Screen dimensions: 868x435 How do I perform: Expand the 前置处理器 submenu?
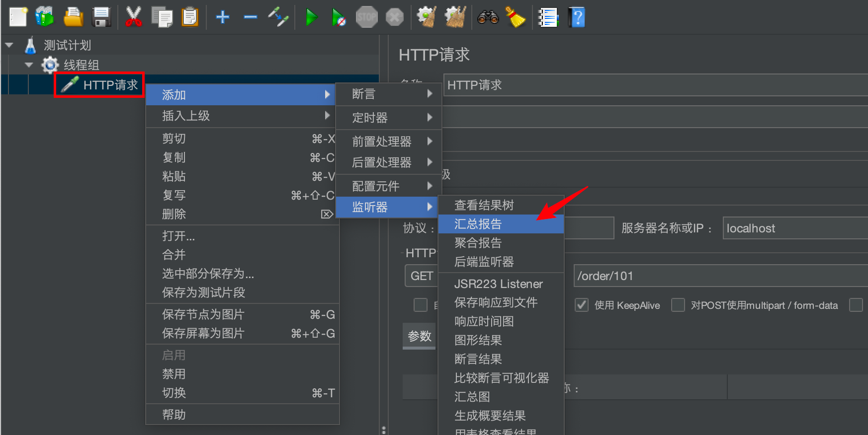pyautogui.click(x=389, y=142)
